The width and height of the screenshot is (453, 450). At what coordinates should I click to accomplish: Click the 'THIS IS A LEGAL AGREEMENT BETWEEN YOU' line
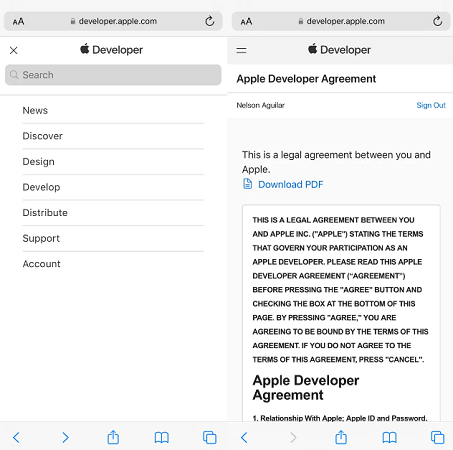coord(333,220)
